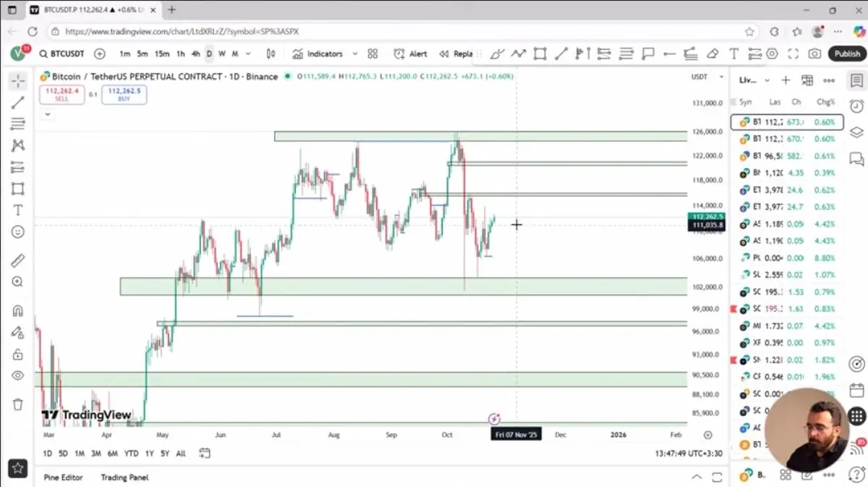Select the All date range

[181, 454]
